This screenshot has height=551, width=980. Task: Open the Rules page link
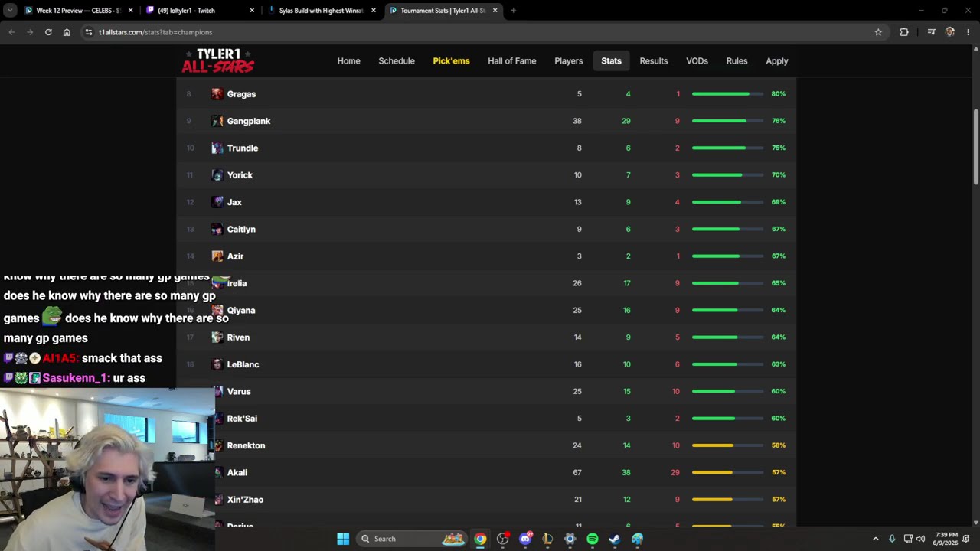(x=737, y=61)
